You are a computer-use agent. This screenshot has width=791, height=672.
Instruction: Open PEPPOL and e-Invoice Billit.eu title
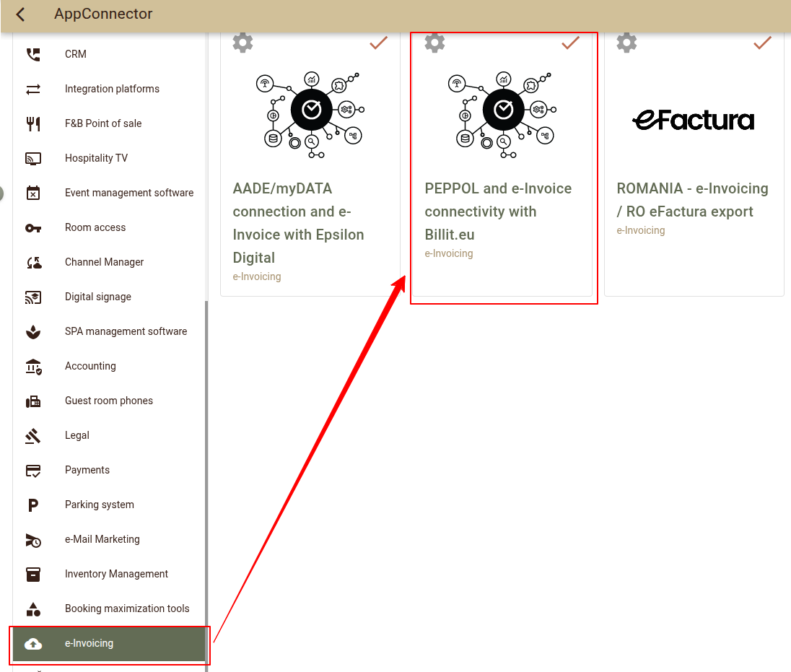[x=498, y=211]
